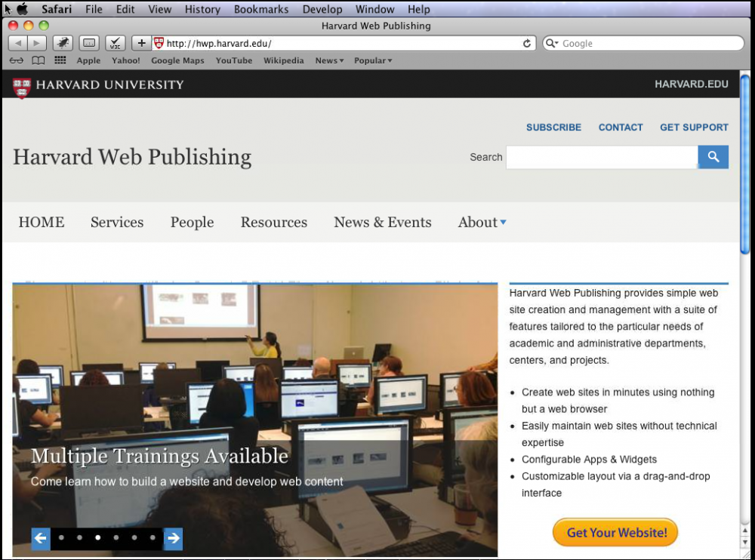This screenshot has height=560, width=755.
Task: Click the screen-size toolbar icon
Action: 89,43
